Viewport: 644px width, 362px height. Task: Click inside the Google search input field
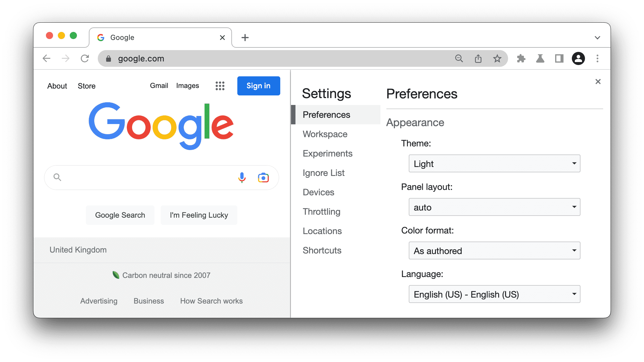pos(161,177)
